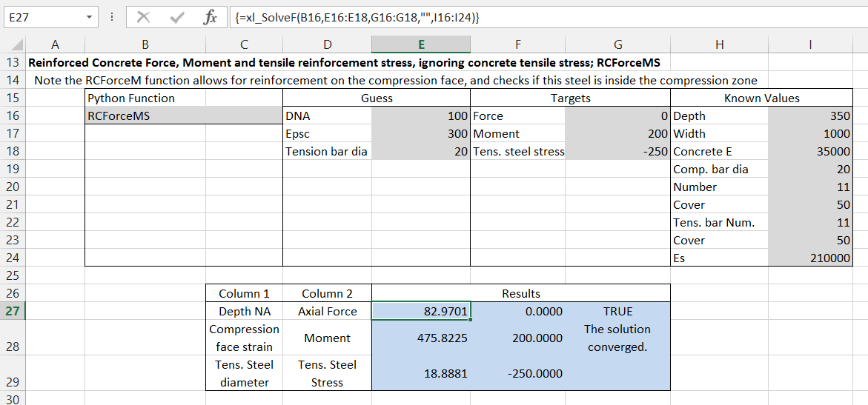This screenshot has width=868, height=405.
Task: Select row 27 header
Action: click(13, 311)
